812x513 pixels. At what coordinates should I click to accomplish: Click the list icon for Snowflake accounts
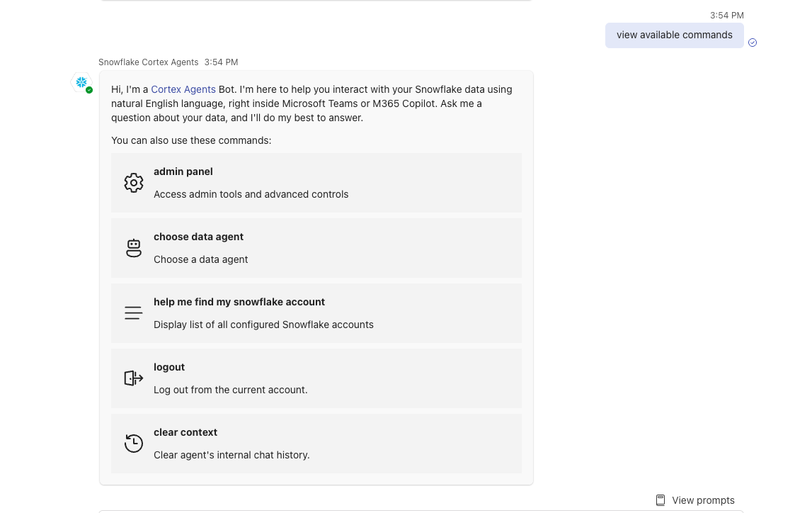click(134, 313)
